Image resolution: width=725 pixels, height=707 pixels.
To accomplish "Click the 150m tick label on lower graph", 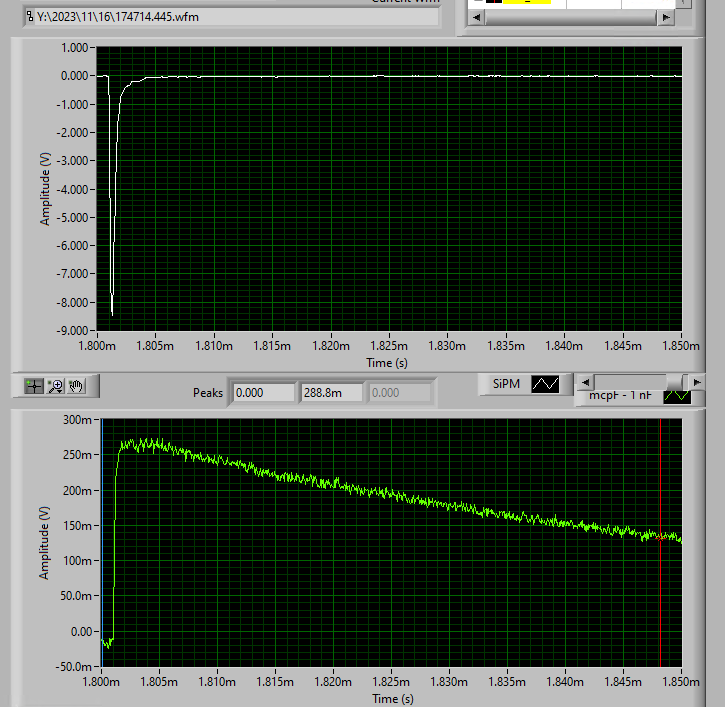I will [x=77, y=526].
